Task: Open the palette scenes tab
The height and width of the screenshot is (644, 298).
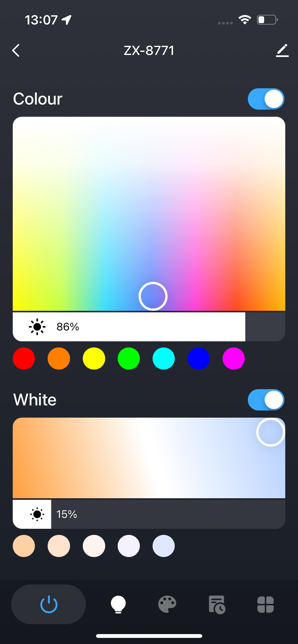Action: [x=167, y=604]
